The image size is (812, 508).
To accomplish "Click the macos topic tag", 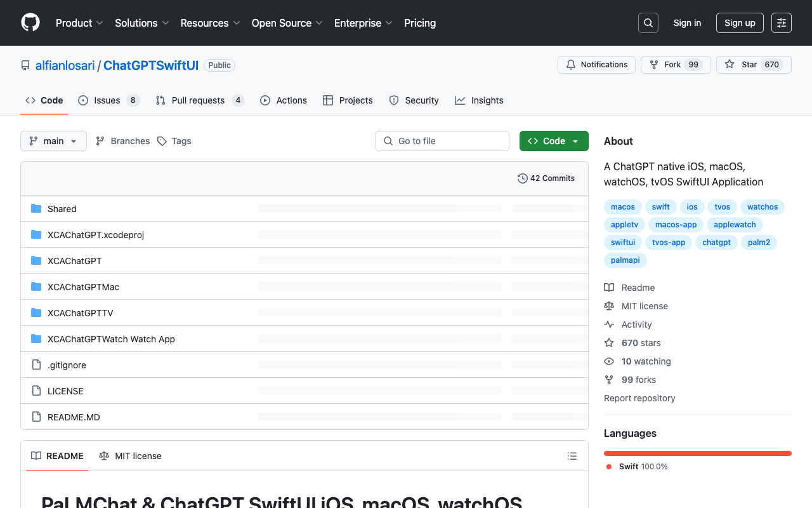I will pyautogui.click(x=623, y=207).
